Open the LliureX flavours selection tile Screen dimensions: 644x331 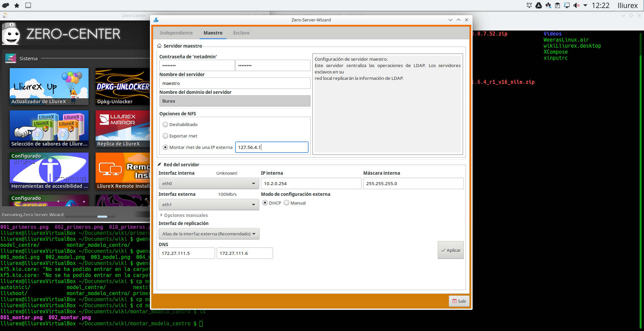(49, 129)
